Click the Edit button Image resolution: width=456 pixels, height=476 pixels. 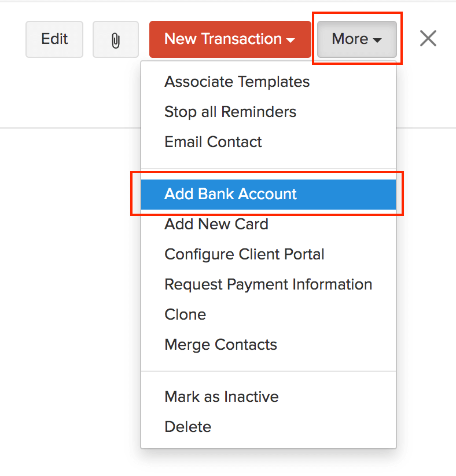[54, 39]
